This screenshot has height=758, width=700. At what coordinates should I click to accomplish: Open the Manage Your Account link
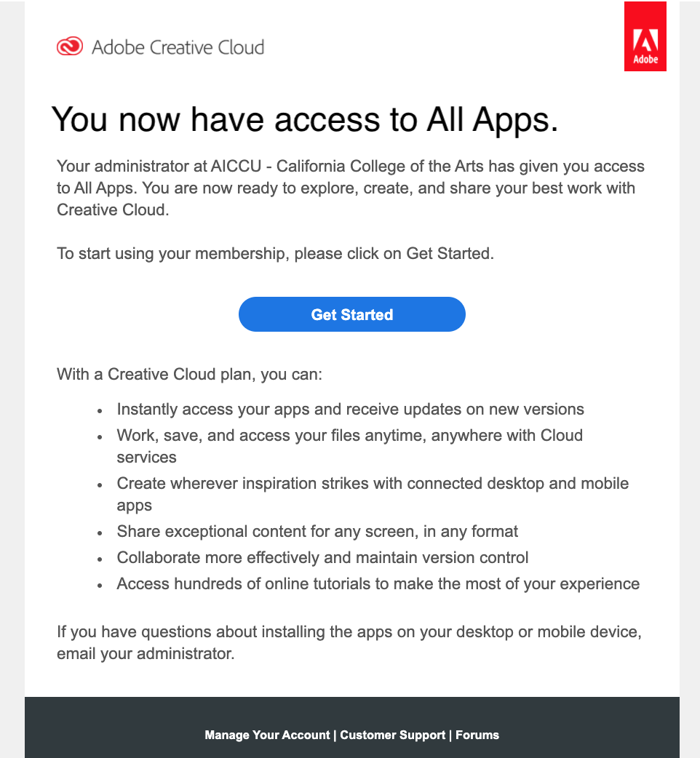click(267, 735)
